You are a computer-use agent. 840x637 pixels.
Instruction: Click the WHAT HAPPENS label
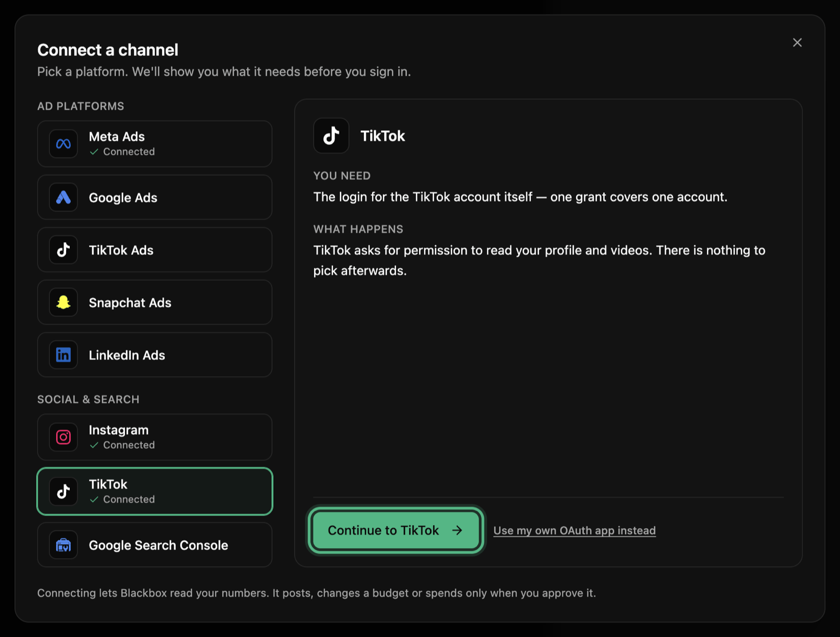click(358, 229)
